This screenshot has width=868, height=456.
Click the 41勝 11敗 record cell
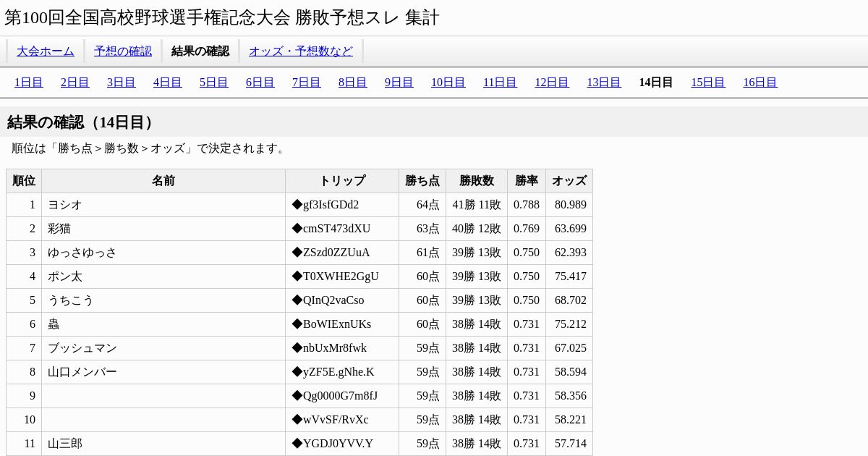point(477,205)
